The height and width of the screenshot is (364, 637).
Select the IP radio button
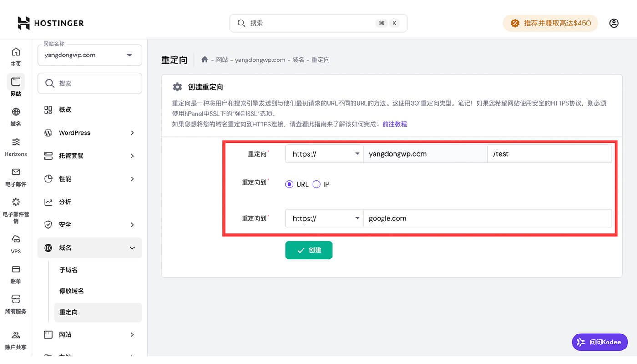tap(317, 184)
